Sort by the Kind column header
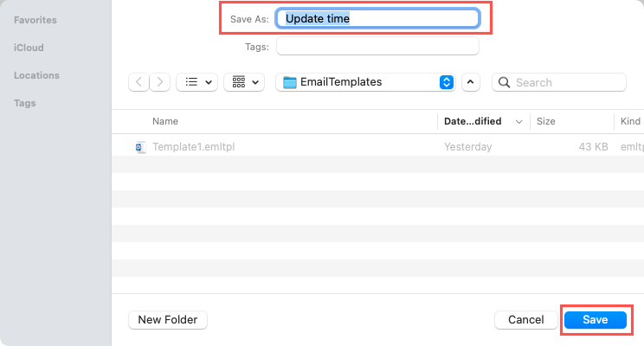The image size is (644, 346). pyautogui.click(x=630, y=121)
